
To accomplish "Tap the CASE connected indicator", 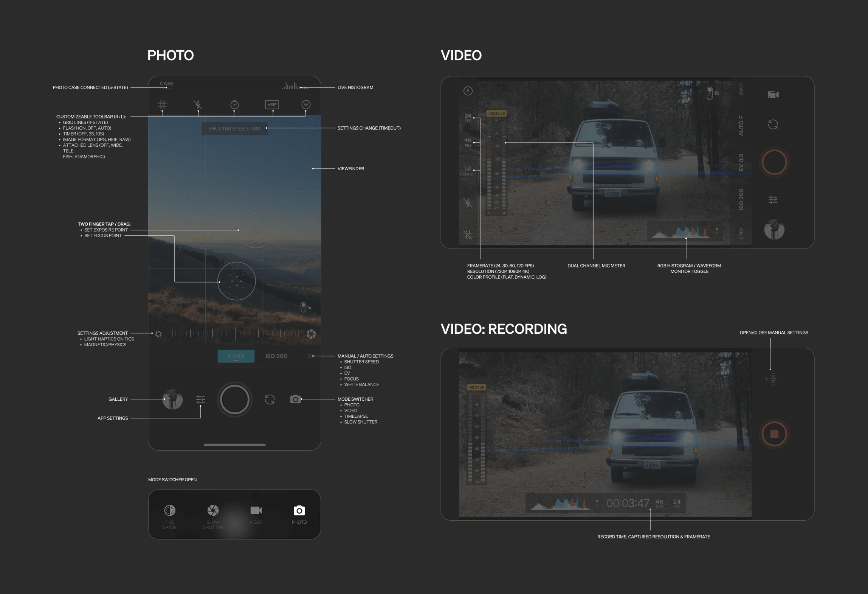I will coord(167,84).
